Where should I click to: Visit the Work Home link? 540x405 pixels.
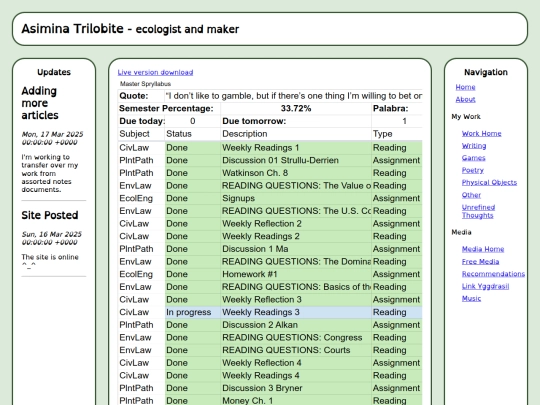[481, 133]
